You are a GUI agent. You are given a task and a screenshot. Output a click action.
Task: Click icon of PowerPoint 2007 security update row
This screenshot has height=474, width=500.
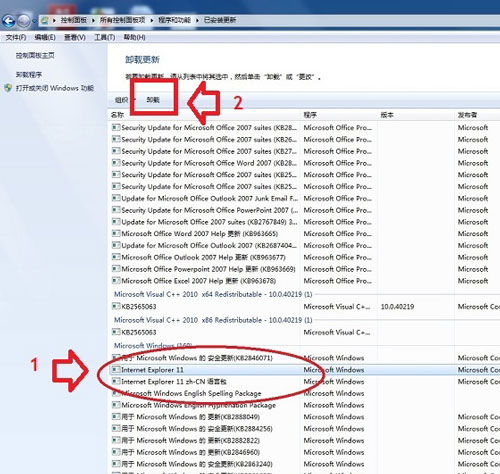pyautogui.click(x=116, y=209)
